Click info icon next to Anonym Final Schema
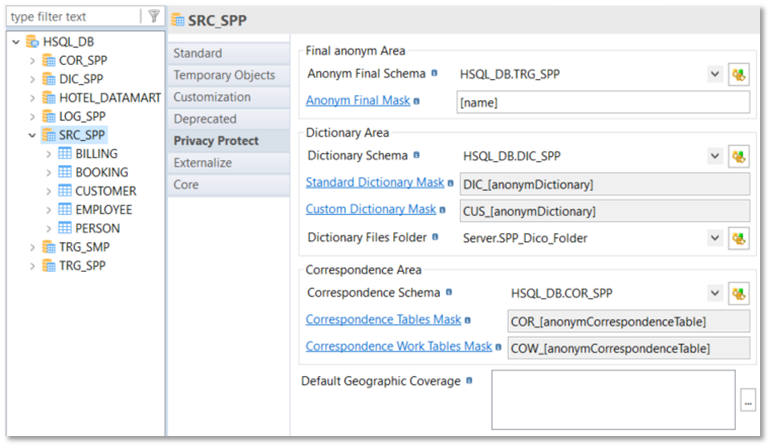 [x=434, y=73]
